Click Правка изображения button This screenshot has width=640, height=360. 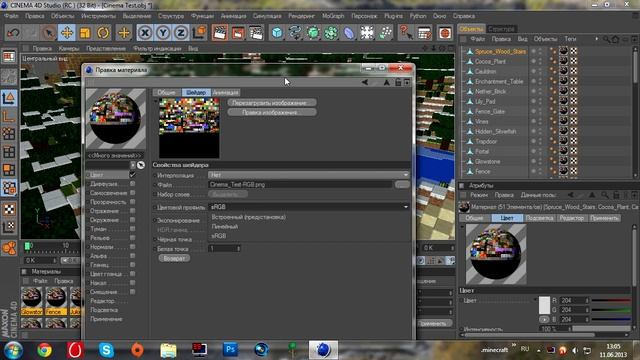point(272,112)
